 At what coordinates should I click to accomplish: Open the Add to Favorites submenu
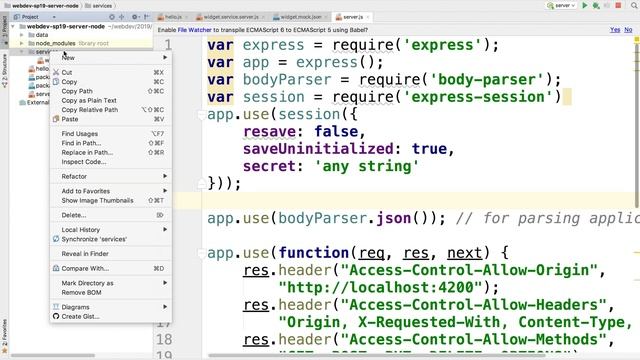point(110,191)
